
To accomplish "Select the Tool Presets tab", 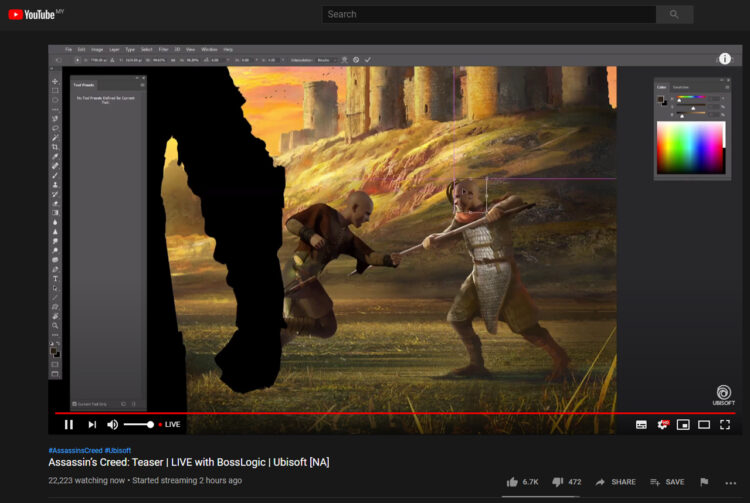I will point(84,85).
